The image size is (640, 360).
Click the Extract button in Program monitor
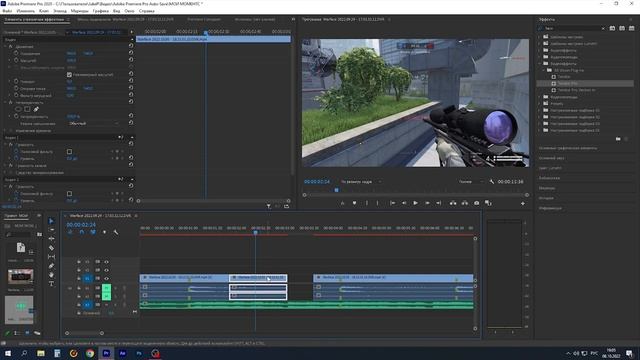click(465, 203)
